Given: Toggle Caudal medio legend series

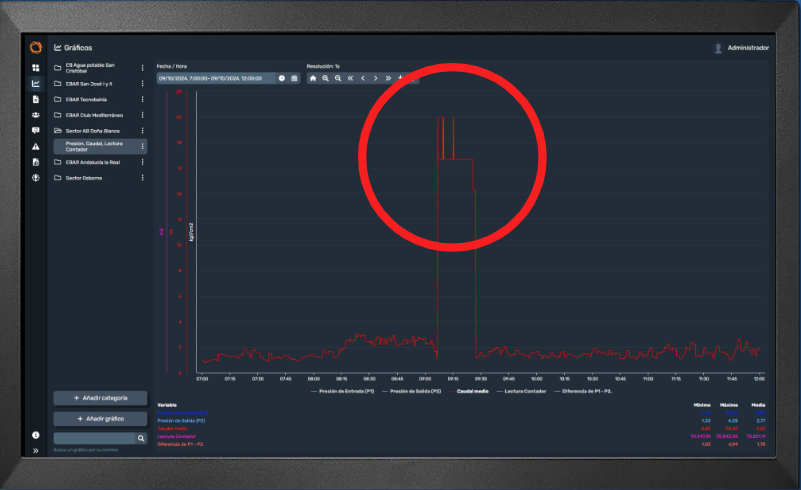Looking at the screenshot, I should point(469,391).
